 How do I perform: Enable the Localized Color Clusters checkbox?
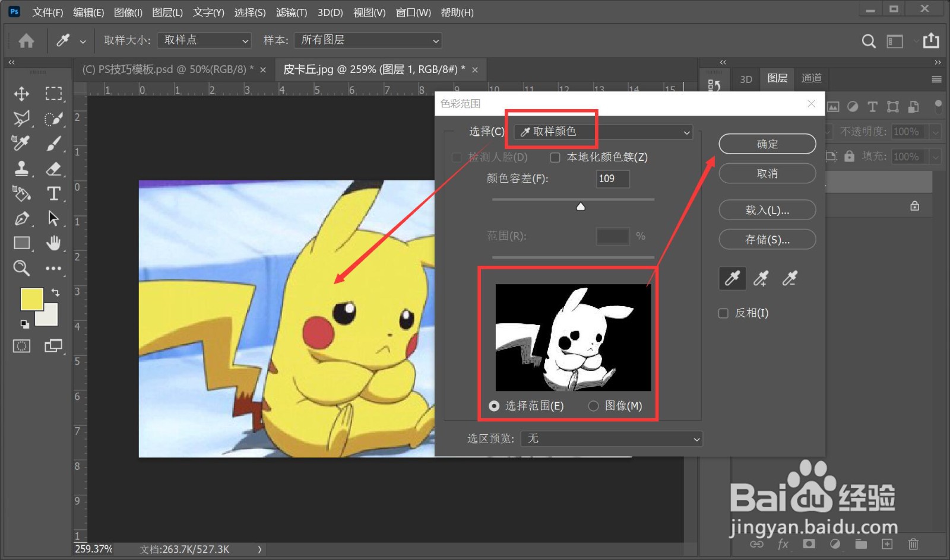click(x=555, y=157)
